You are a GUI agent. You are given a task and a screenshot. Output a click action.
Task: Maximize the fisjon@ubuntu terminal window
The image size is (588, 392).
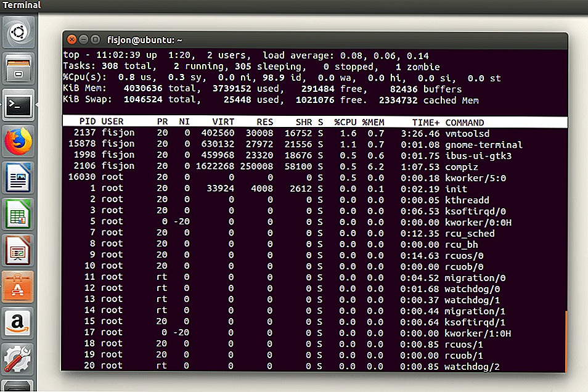tap(96, 39)
